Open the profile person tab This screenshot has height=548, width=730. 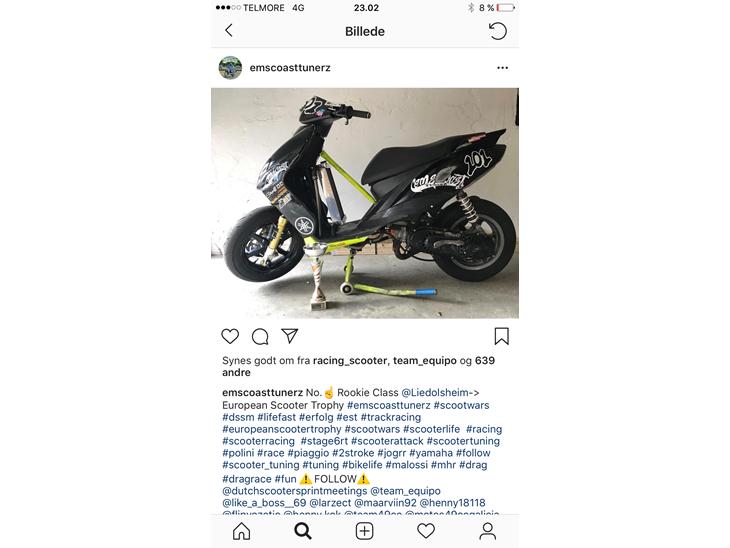pyautogui.click(x=487, y=531)
